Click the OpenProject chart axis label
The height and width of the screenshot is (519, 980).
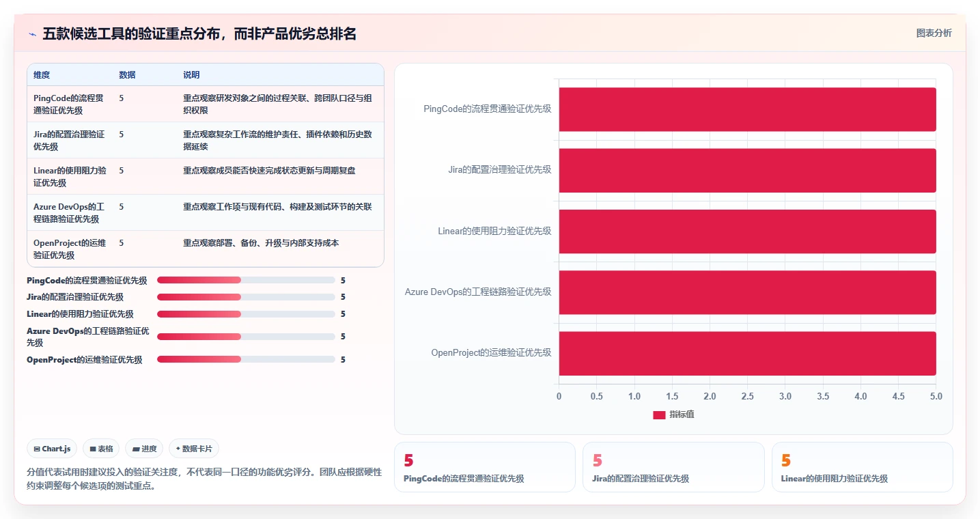coord(491,353)
